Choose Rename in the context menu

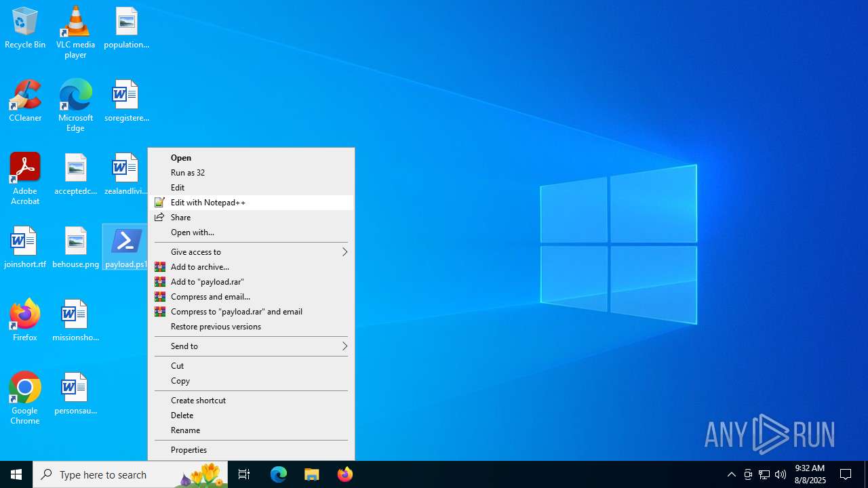click(x=251, y=430)
